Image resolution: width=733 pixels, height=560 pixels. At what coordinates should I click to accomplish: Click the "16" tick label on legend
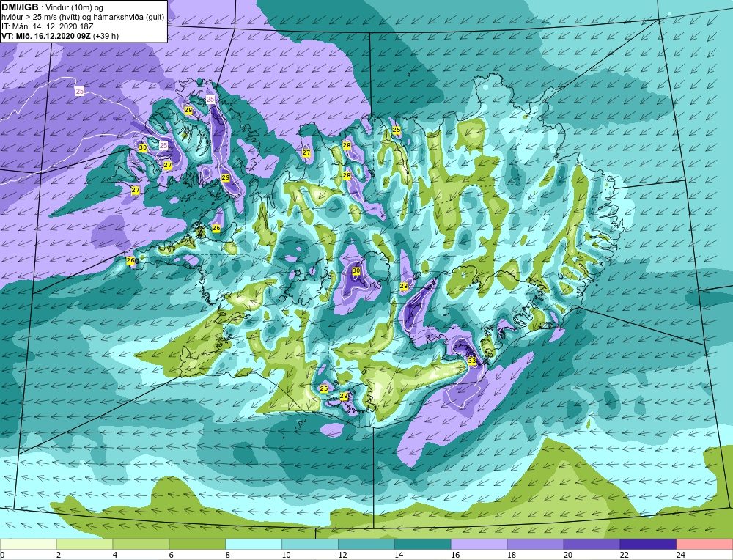455,555
